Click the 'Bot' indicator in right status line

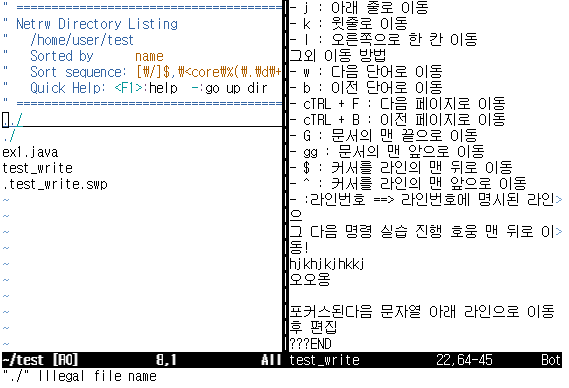pos(551,360)
